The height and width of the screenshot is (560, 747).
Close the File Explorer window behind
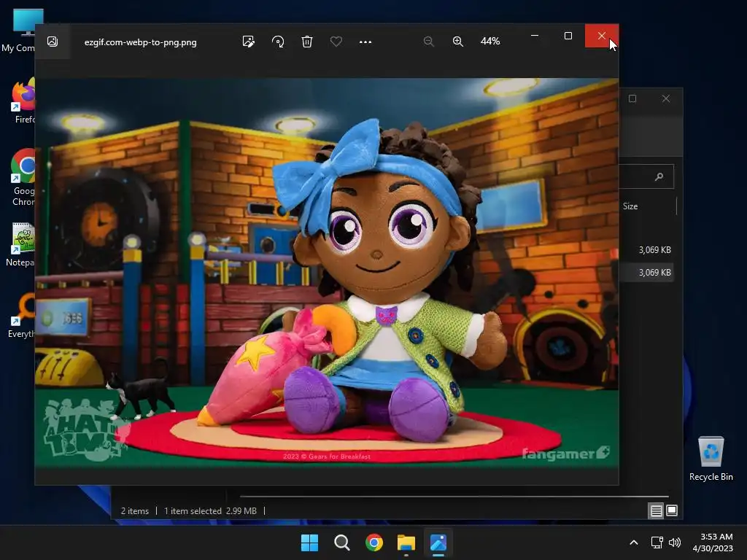coord(666,98)
